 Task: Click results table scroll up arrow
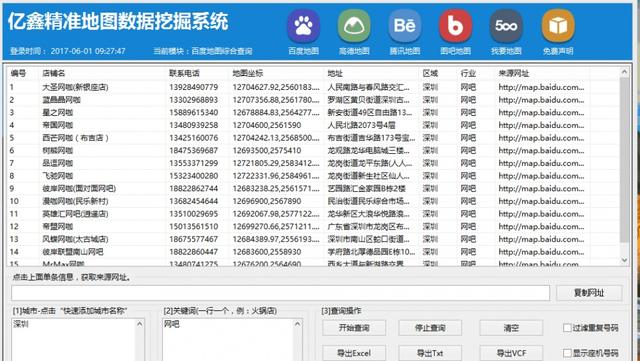[x=624, y=72]
